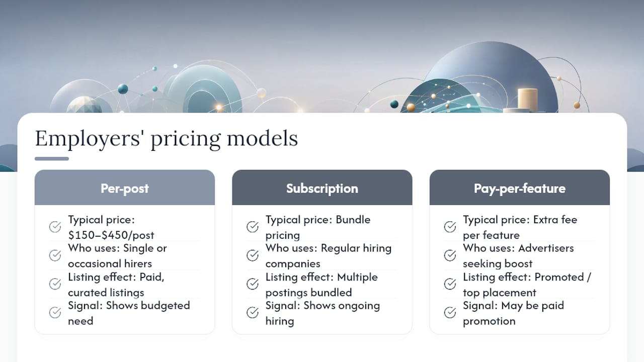Click the gray underline bar beneath the title
Screen dimensions: 644x362
tap(52, 159)
